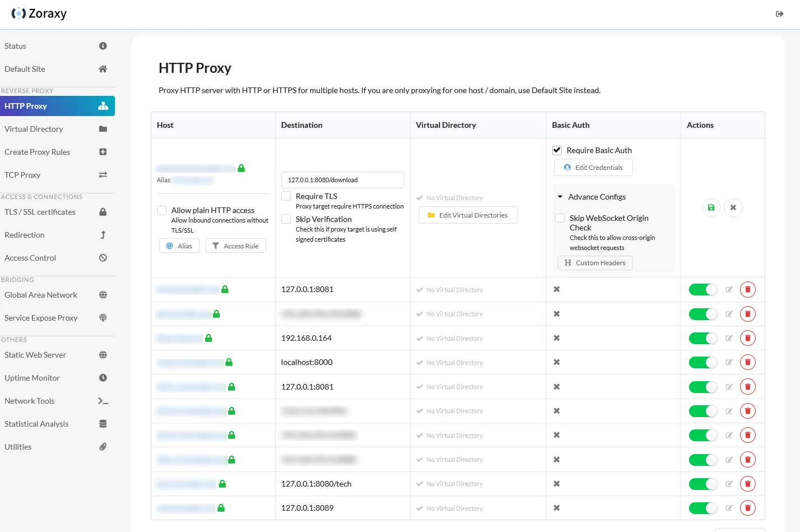Screen dimensions: 800x532
Task: Click the logout icon top right
Action: pos(779,13)
